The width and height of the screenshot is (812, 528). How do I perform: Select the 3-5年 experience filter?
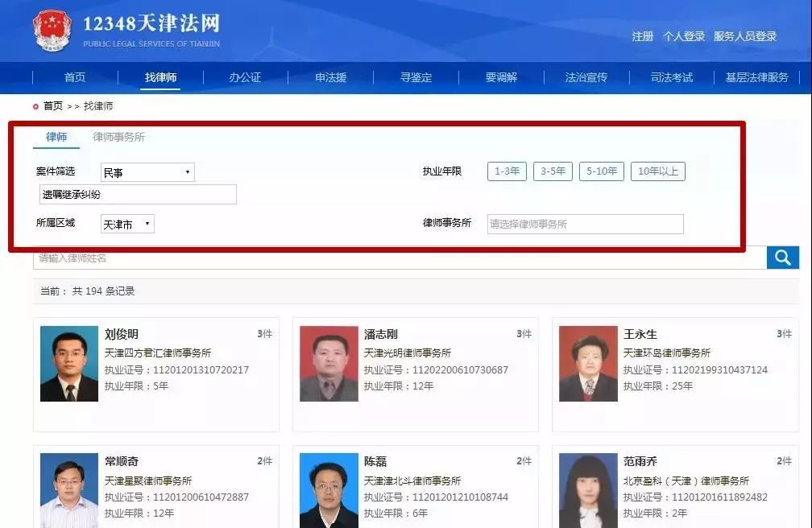(x=553, y=171)
